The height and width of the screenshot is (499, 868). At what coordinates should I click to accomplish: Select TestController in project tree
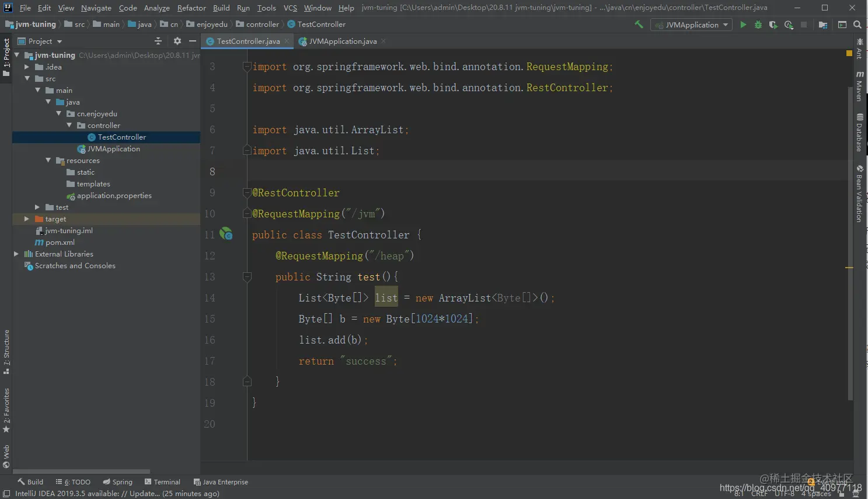[x=121, y=137]
